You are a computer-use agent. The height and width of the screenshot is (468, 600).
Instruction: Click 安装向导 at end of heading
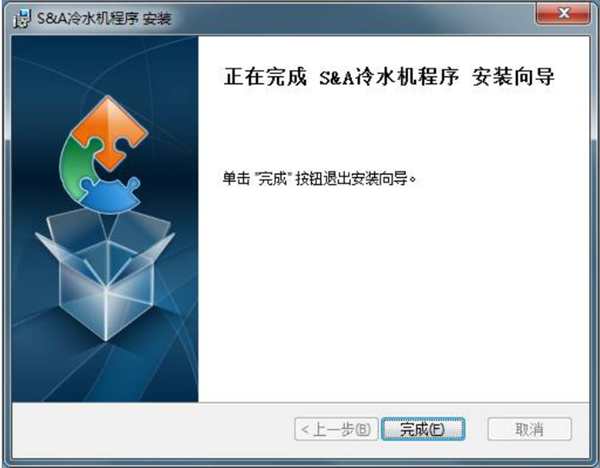(x=513, y=77)
